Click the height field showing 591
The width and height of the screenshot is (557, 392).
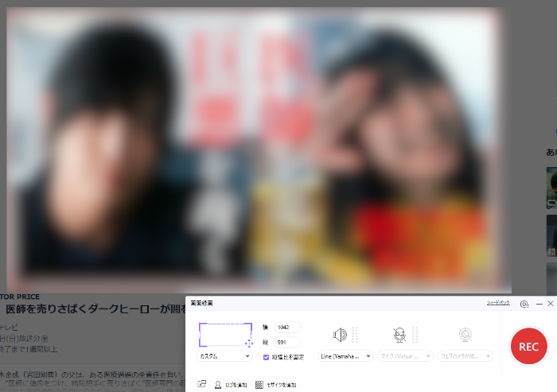point(288,343)
